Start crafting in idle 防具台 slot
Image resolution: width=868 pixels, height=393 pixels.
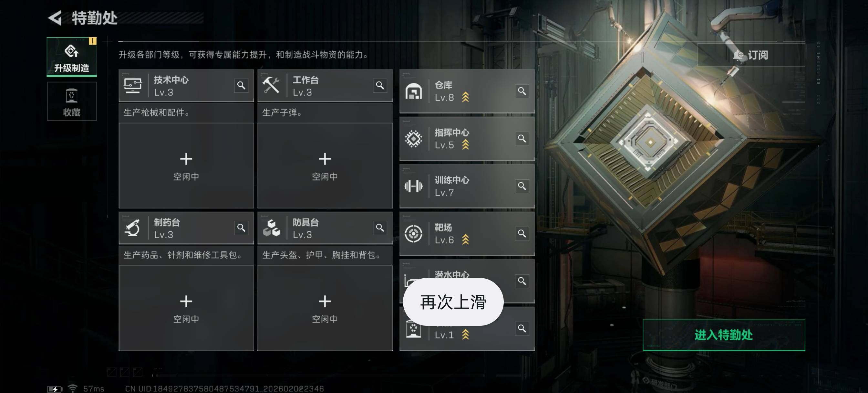click(x=325, y=308)
